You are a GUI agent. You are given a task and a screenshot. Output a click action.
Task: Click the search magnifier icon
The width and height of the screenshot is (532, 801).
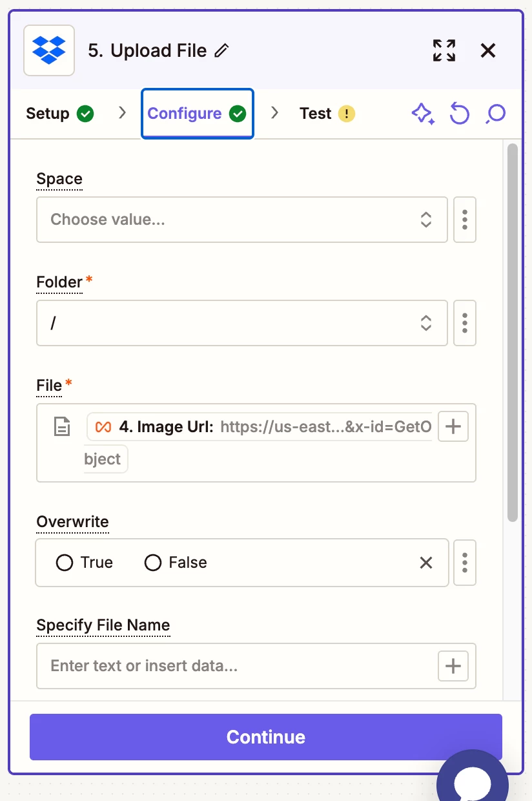tap(496, 114)
